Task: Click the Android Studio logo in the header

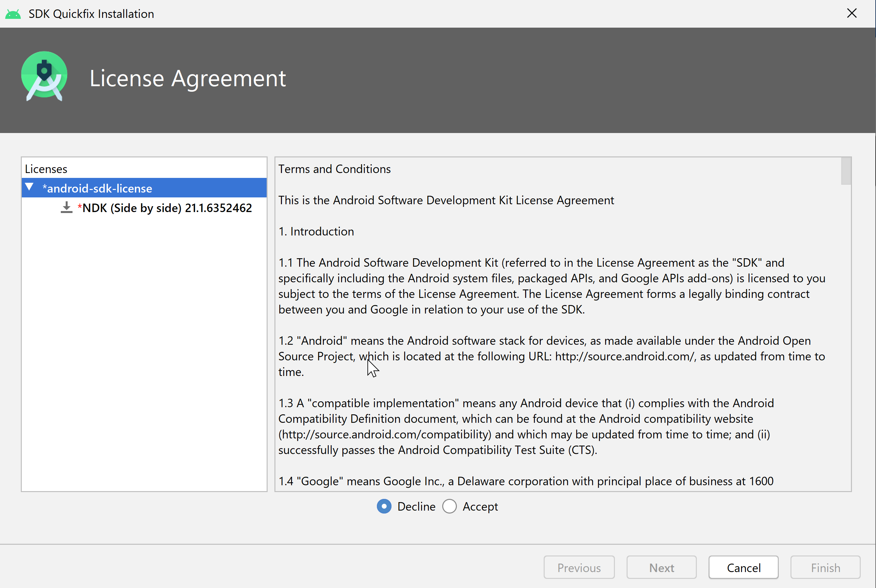Action: click(x=44, y=76)
